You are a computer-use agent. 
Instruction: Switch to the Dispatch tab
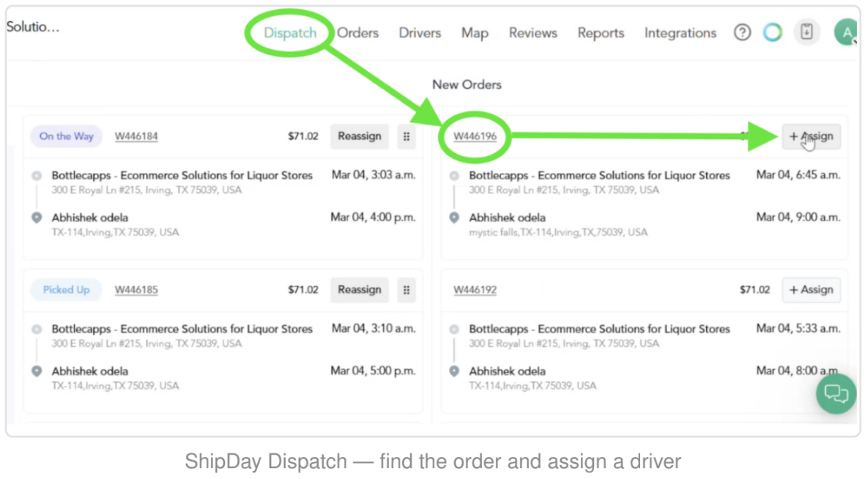pyautogui.click(x=290, y=33)
